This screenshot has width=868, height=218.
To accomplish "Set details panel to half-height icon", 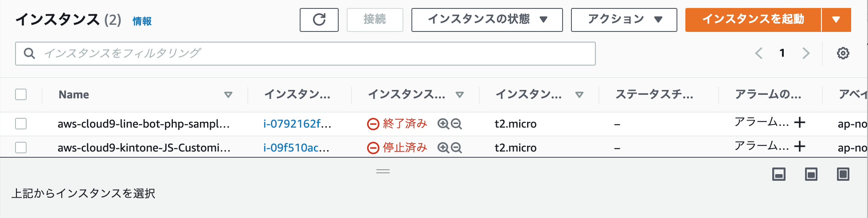I will 811,174.
